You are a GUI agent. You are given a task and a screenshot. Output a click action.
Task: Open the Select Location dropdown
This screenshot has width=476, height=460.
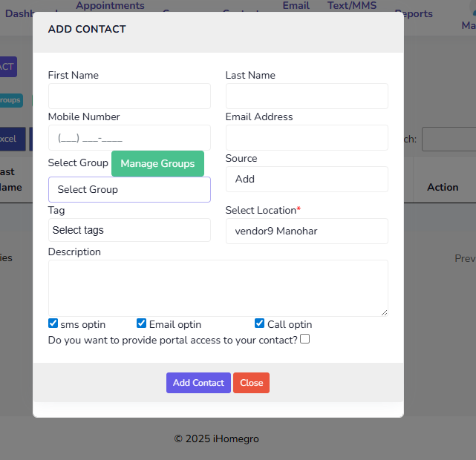(306, 231)
